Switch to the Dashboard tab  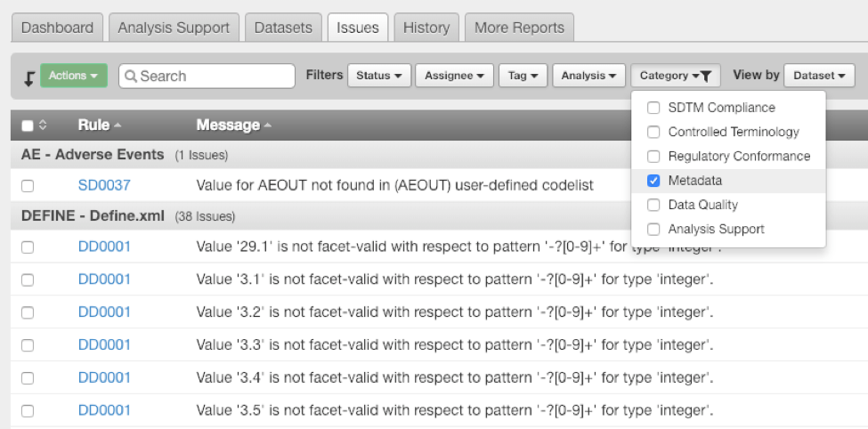tap(57, 28)
